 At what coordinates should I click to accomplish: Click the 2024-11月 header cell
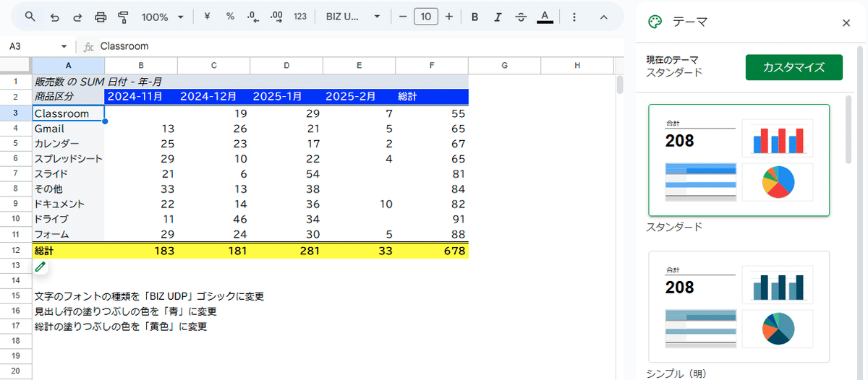141,96
